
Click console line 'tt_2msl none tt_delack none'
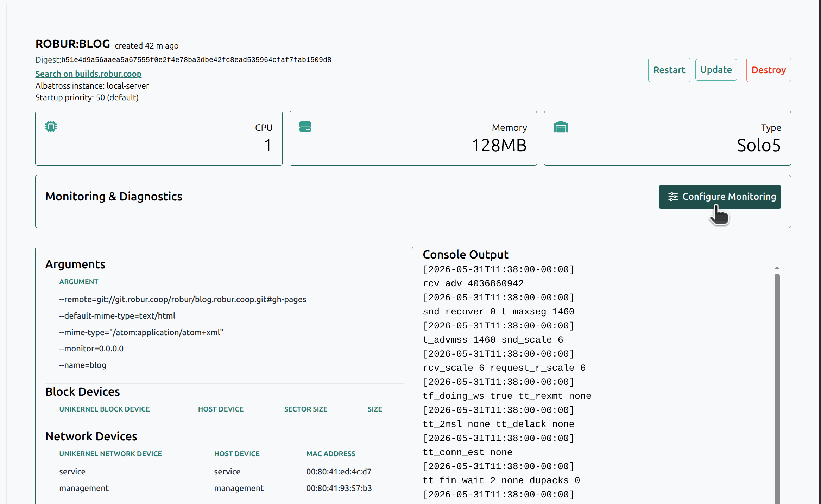click(x=499, y=424)
